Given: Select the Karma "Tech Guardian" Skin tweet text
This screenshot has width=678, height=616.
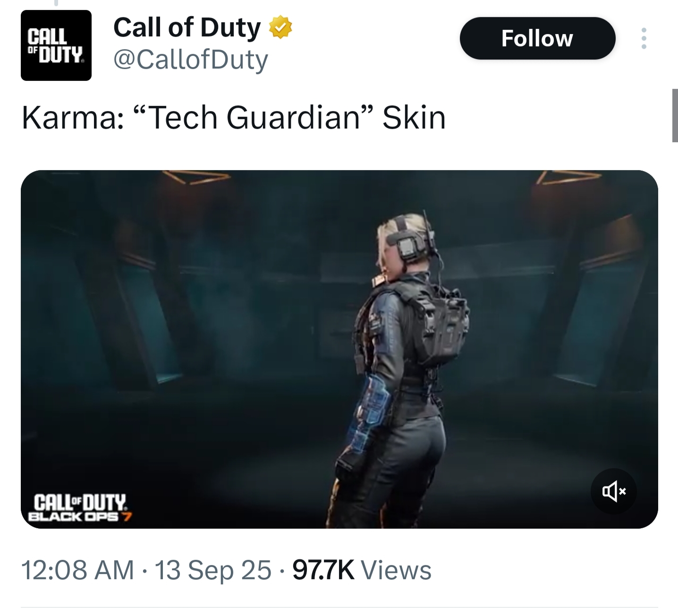Looking at the screenshot, I should point(234,117).
